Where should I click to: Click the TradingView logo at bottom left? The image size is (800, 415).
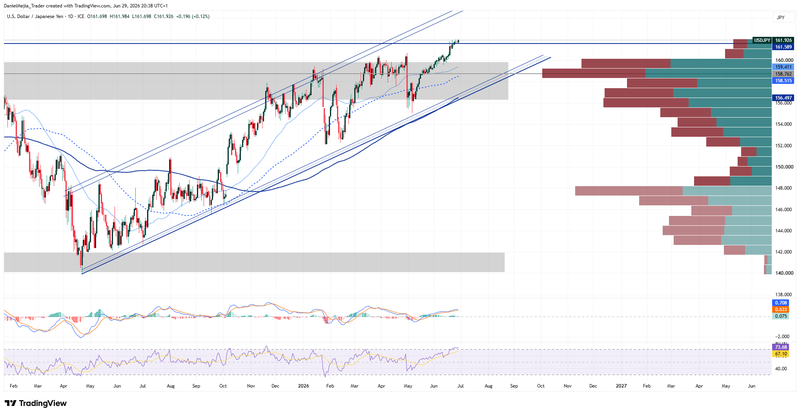pyautogui.click(x=36, y=403)
